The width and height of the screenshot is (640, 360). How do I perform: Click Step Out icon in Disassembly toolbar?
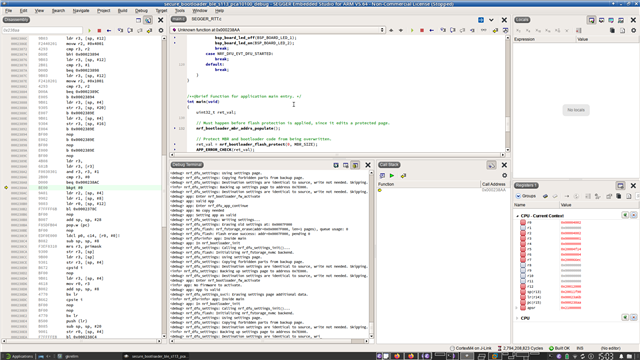click(x=140, y=30)
